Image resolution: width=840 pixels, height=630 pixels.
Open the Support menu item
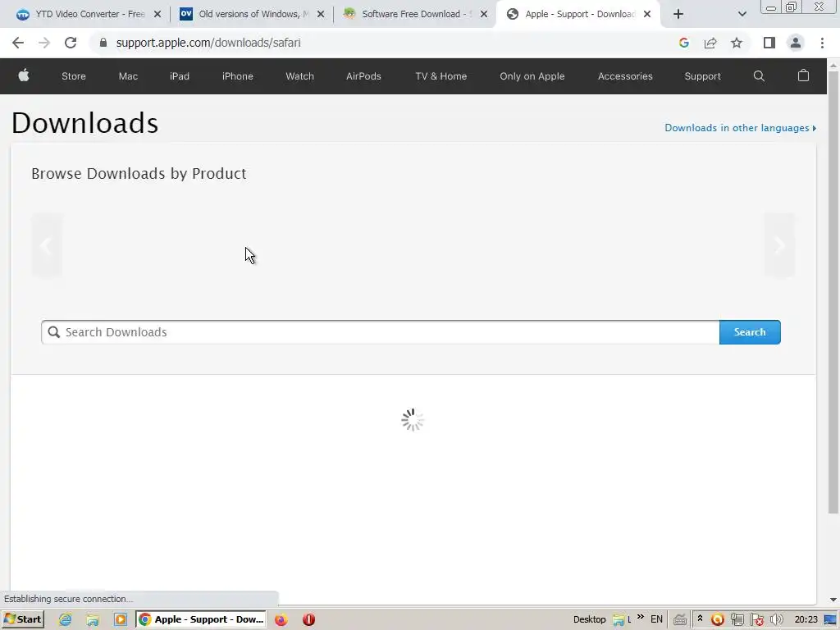pyautogui.click(x=702, y=76)
